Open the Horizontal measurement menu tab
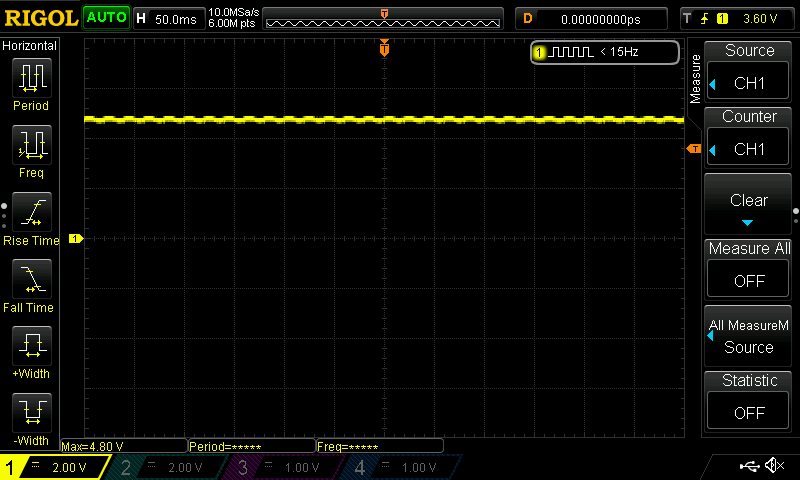Screen dimensions: 800x480 pyautogui.click(x=30, y=46)
